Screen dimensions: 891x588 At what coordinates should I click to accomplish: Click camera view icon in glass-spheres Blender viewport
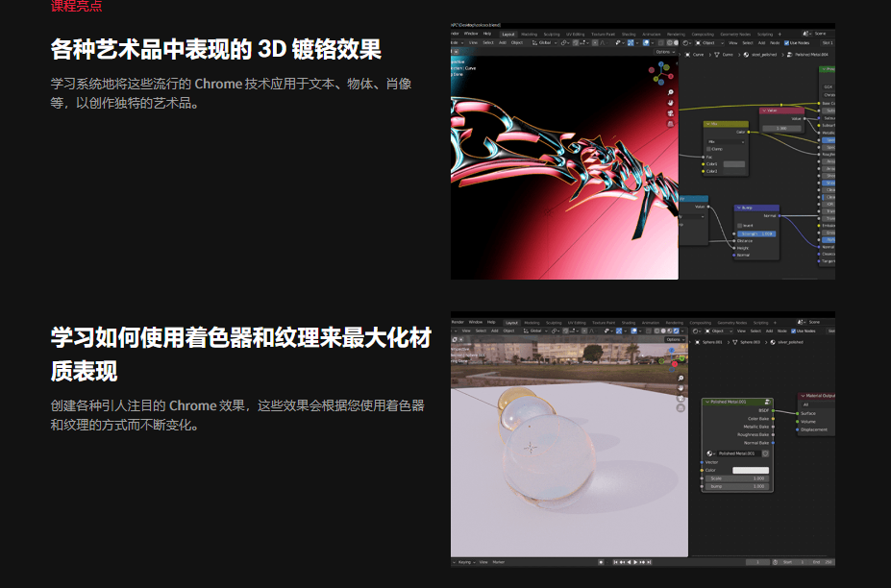pyautogui.click(x=681, y=399)
